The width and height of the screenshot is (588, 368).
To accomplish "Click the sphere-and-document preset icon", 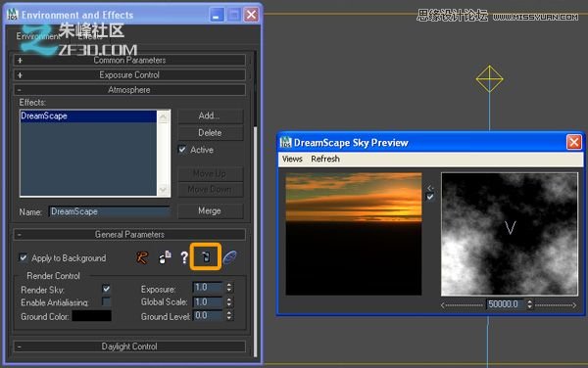I will click(165, 257).
